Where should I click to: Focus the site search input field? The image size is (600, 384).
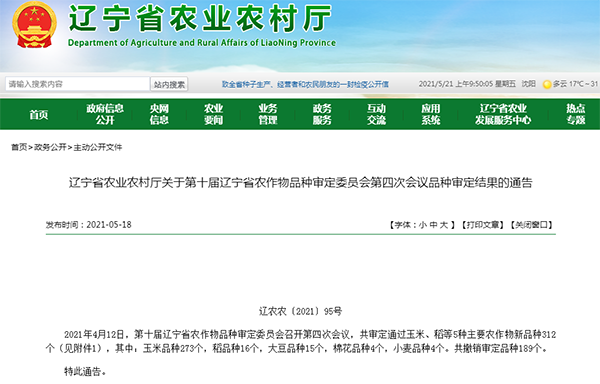click(77, 84)
